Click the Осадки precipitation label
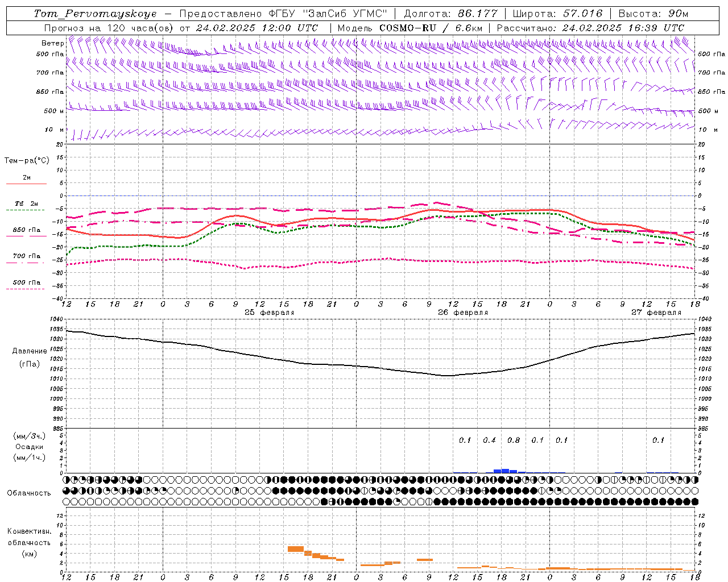Viewport: 728px width, 582px height. [29, 447]
